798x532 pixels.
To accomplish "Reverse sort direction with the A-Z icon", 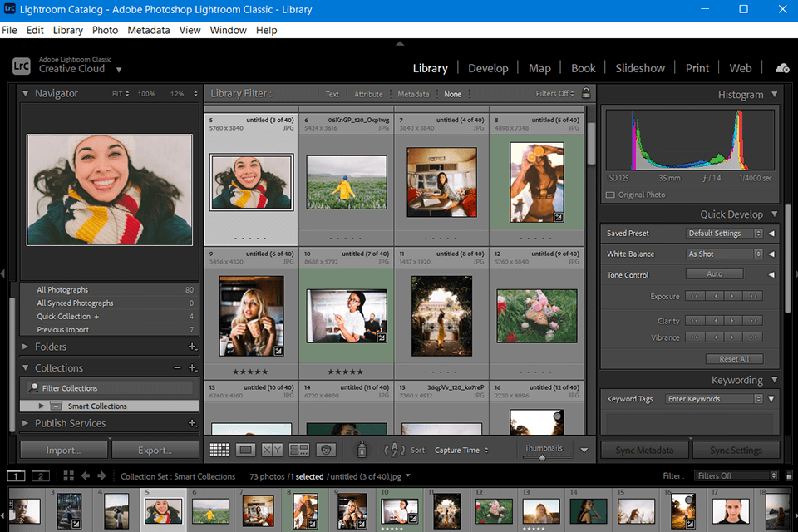I will pos(395,450).
